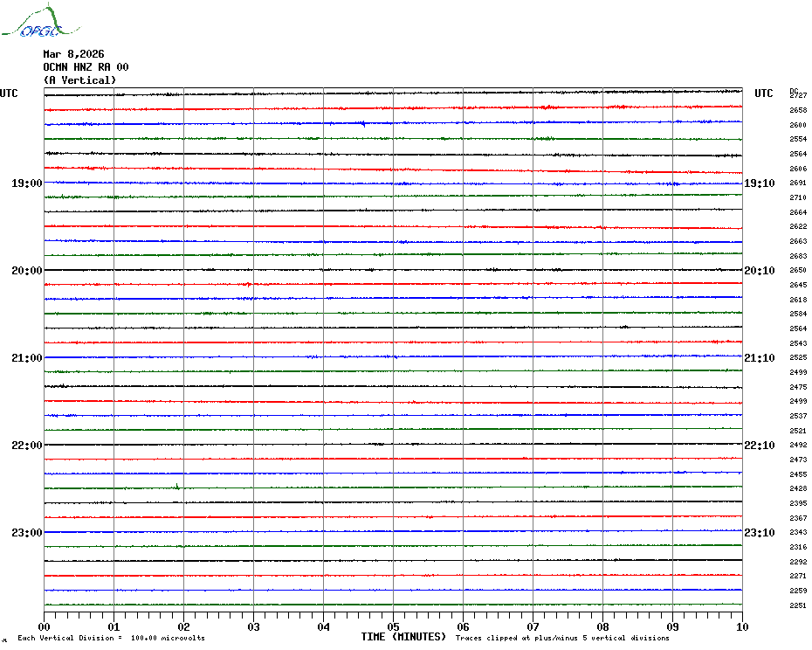Screen dimensions: 812x650
Task: Click the OCMN HNZ RA 00 station label
Action: pos(86,67)
